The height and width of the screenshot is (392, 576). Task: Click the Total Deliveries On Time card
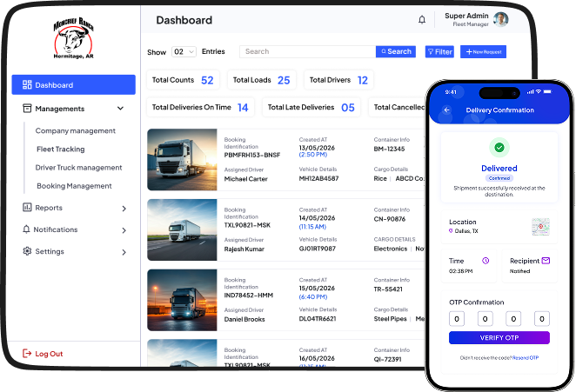[201, 107]
